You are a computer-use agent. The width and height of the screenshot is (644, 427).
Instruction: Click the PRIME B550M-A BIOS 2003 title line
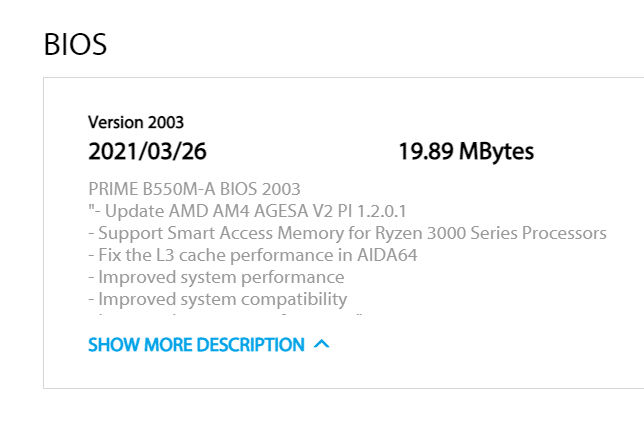194,189
